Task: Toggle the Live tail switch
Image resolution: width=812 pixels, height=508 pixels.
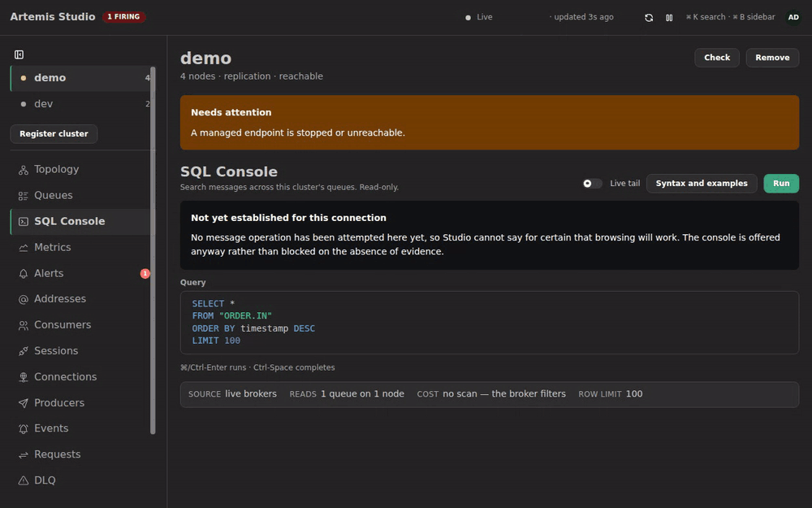Action: [593, 184]
